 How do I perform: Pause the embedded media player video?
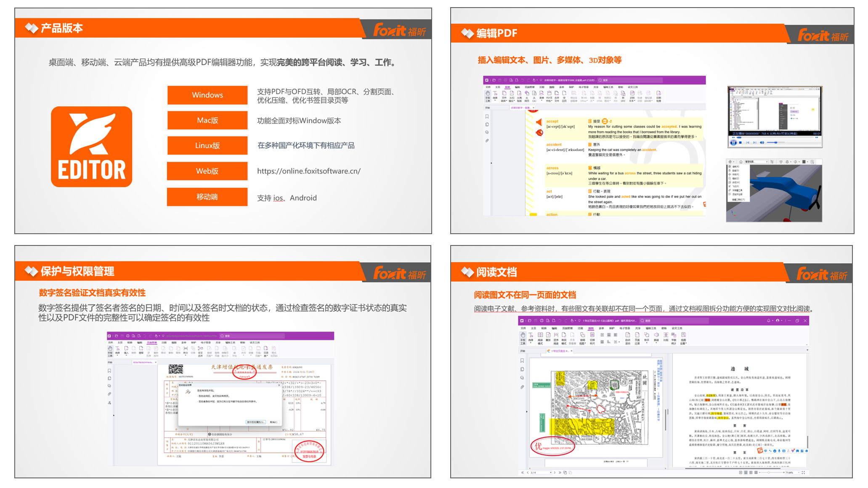(x=733, y=142)
